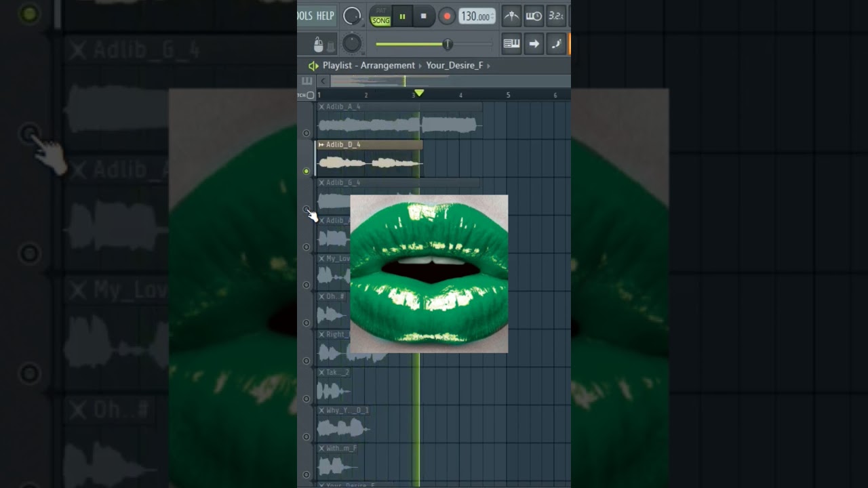Viewport: 868px width, 488px height.
Task: Open the Adlib_D_4 clip menu icon
Action: pyautogui.click(x=321, y=144)
